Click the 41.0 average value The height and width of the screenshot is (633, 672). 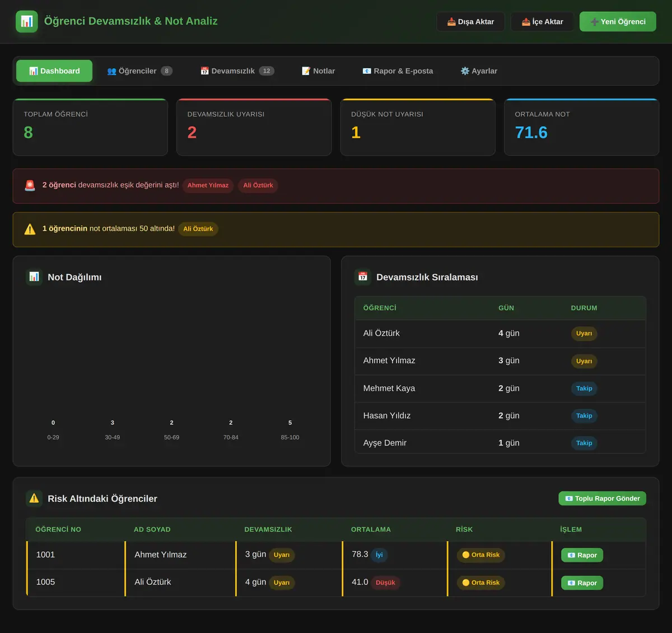(x=360, y=582)
